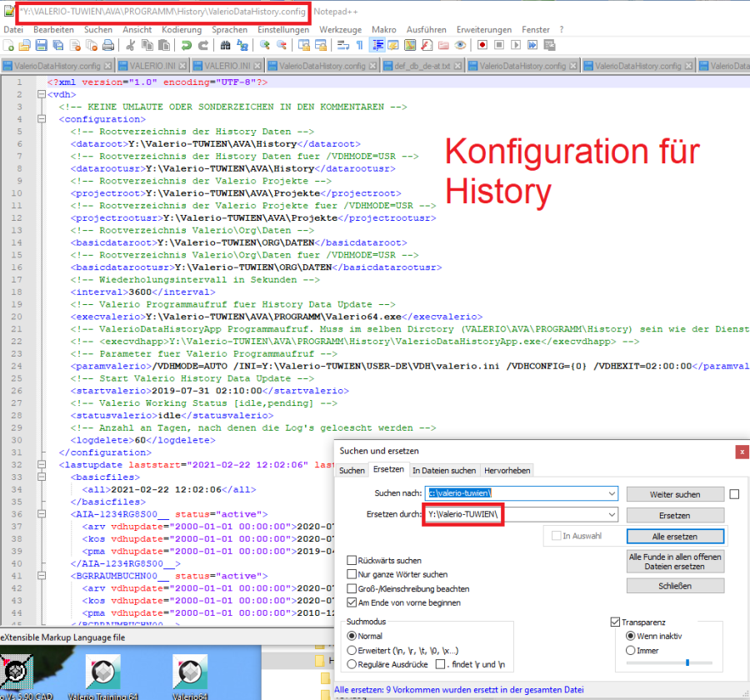This screenshot has height=700, width=750.
Task: Select 'Reguläre Ausdrücke' search mode
Action: (352, 664)
